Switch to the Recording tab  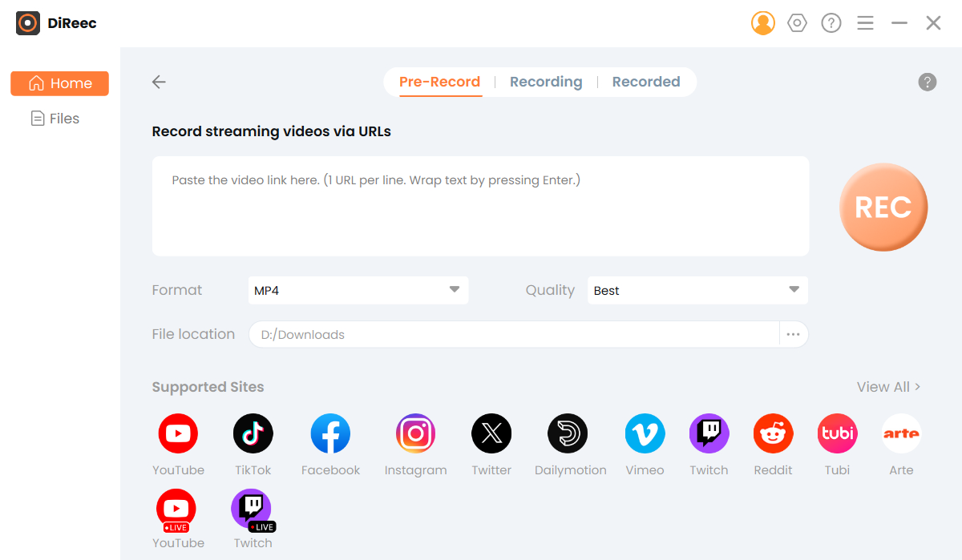pyautogui.click(x=546, y=81)
